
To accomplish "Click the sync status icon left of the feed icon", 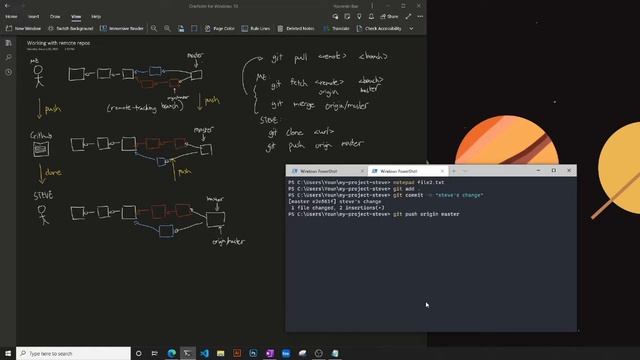I will (335, 17).
